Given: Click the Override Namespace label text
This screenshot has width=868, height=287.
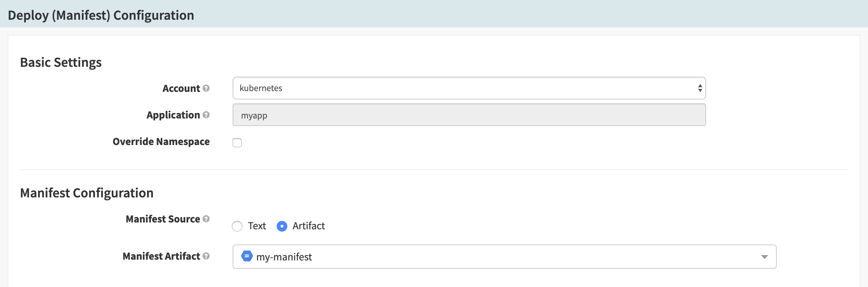Looking at the screenshot, I should [x=160, y=142].
